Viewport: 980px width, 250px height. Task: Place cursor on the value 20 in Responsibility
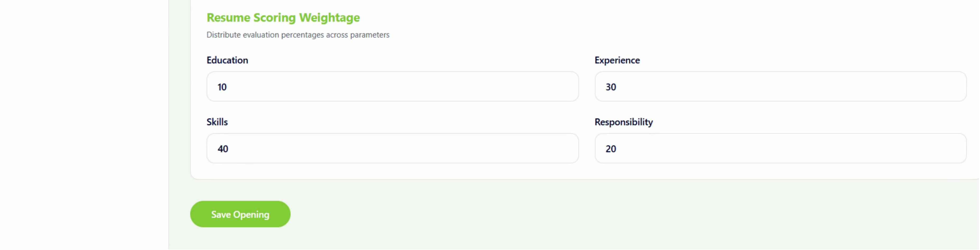611,149
